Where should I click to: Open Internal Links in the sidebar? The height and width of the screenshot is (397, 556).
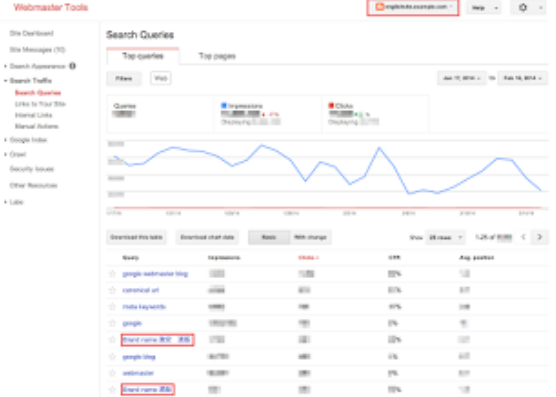pyautogui.click(x=34, y=115)
